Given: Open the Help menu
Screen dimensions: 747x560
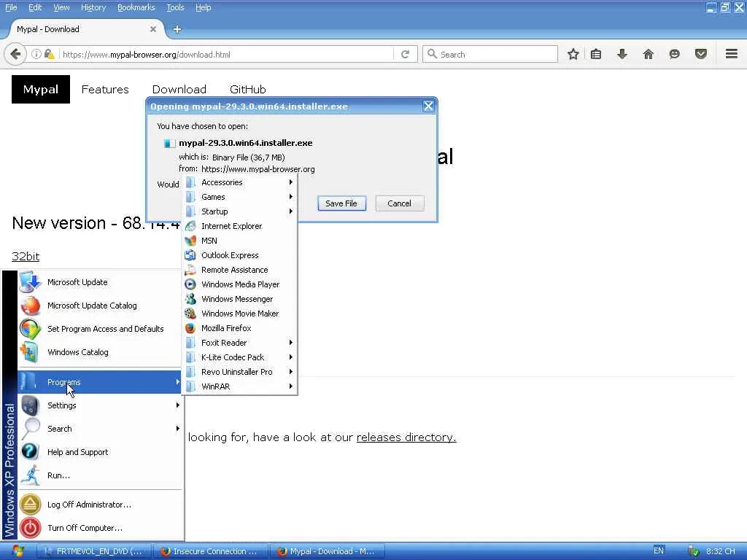Looking at the screenshot, I should click(203, 7).
